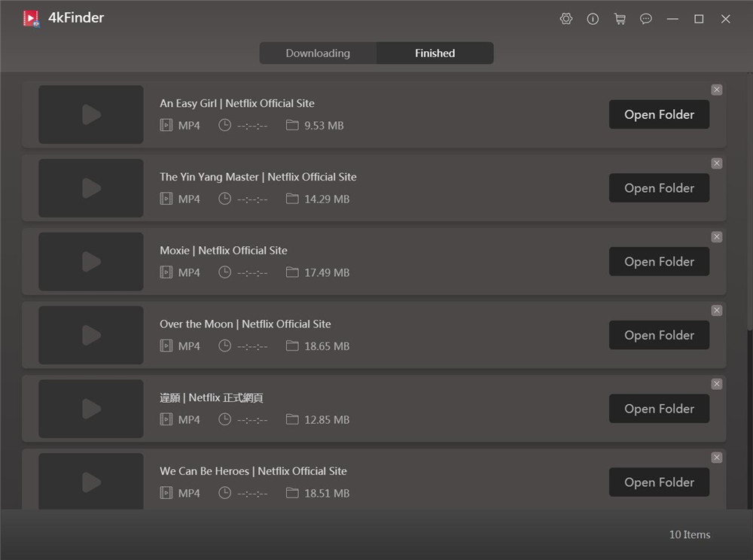Play the Moxie video thumbnail
Image resolution: width=753 pixels, height=560 pixels.
point(90,261)
